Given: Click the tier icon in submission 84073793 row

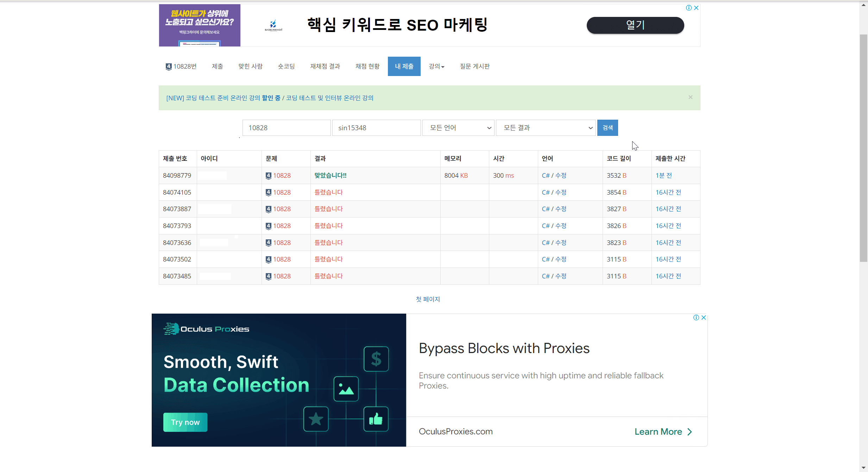Looking at the screenshot, I should coord(269,226).
